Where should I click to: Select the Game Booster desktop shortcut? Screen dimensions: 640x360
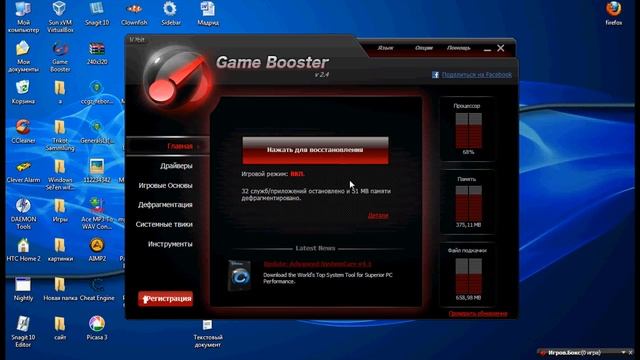60,56
